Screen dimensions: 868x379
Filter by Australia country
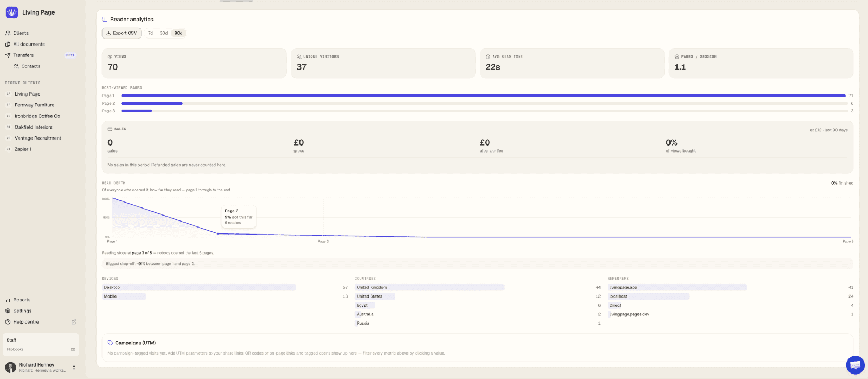pyautogui.click(x=477, y=314)
